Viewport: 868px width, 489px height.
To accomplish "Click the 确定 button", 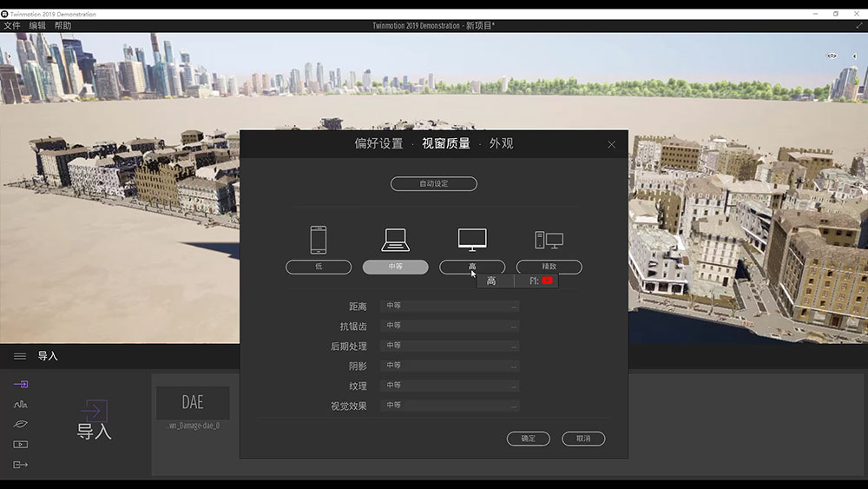I will [529, 439].
